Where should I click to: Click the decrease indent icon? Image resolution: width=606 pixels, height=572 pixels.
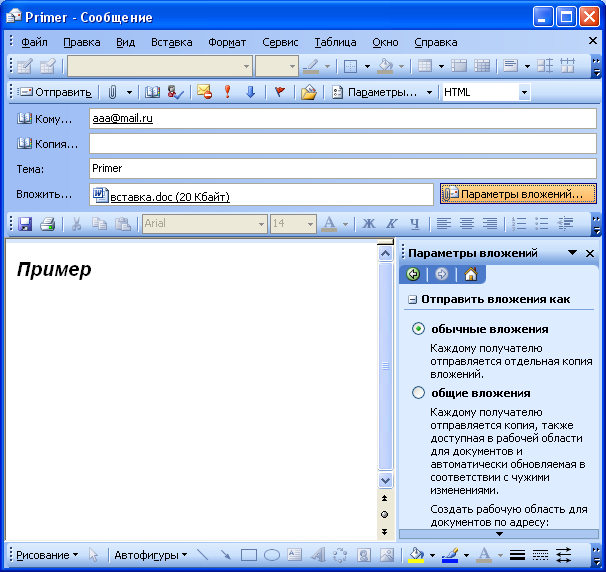click(565, 224)
